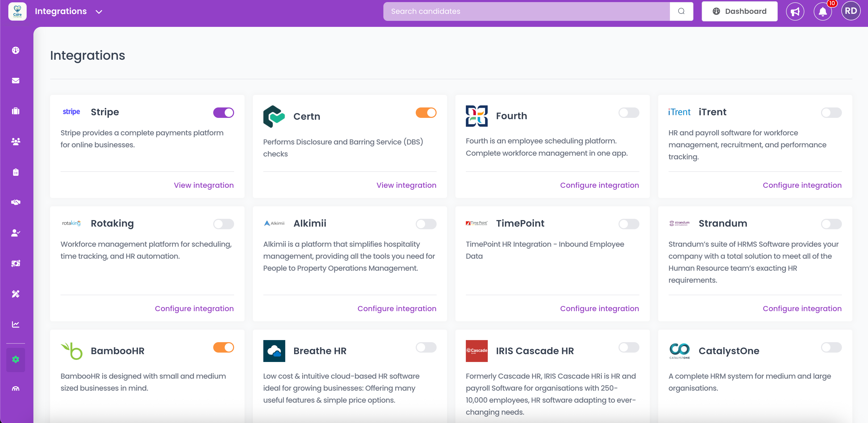Click the Fourth logo on its card
868x423 pixels.
click(x=477, y=116)
